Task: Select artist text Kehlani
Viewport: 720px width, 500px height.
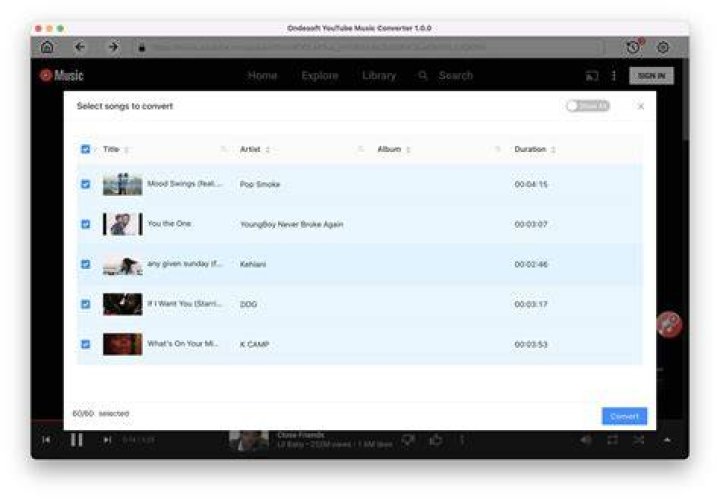Action: click(253, 264)
